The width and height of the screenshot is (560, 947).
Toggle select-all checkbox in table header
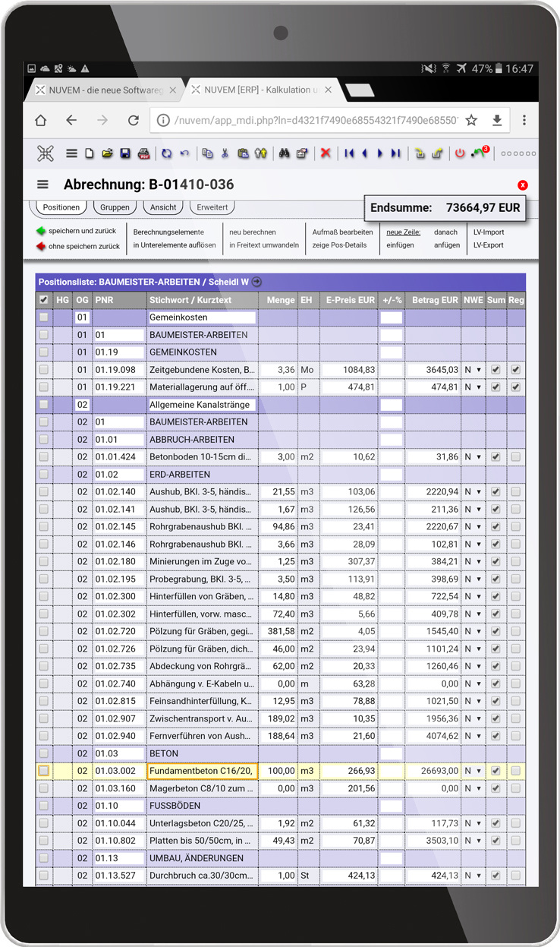coord(43,300)
